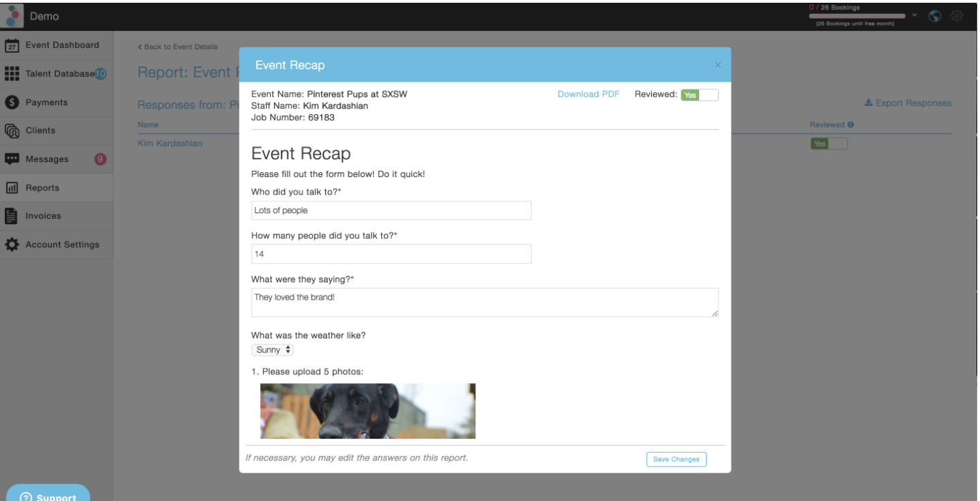Click the globe icon in top bar
The width and height of the screenshot is (980, 501).
tap(934, 15)
